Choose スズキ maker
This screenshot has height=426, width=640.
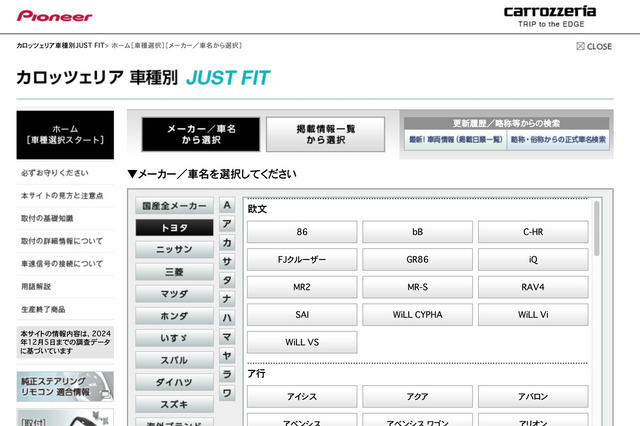[174, 404]
